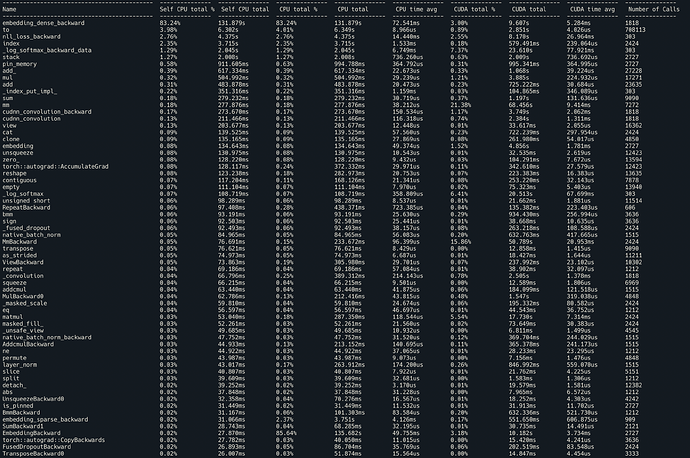Screen dimensions: 690x458
Task: Click the 788113 call count value
Action: coord(635,30)
